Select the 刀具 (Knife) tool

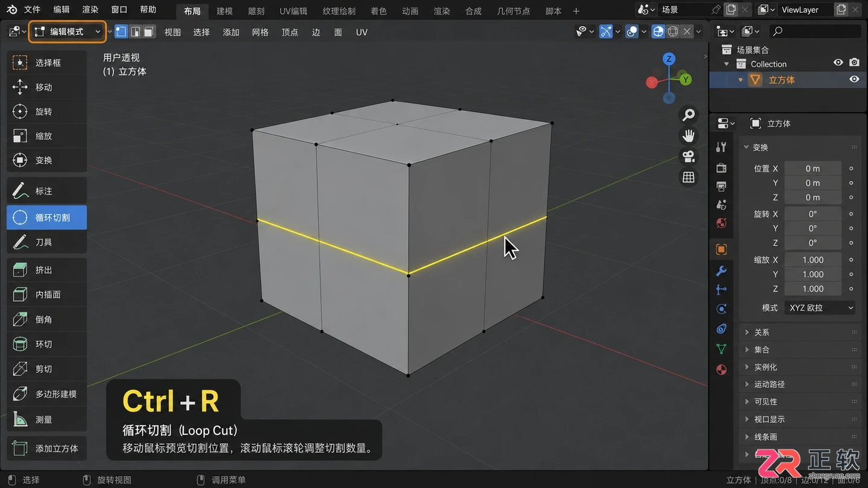coord(46,242)
